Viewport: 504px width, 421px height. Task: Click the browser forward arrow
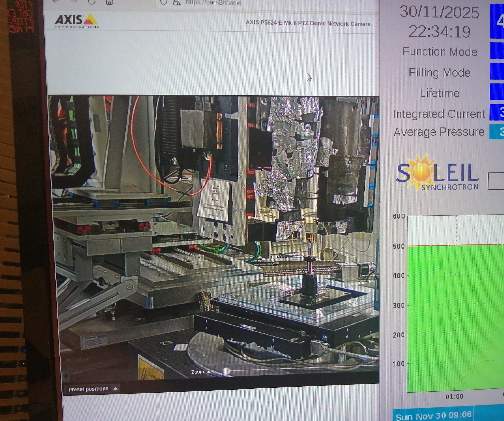74,2
